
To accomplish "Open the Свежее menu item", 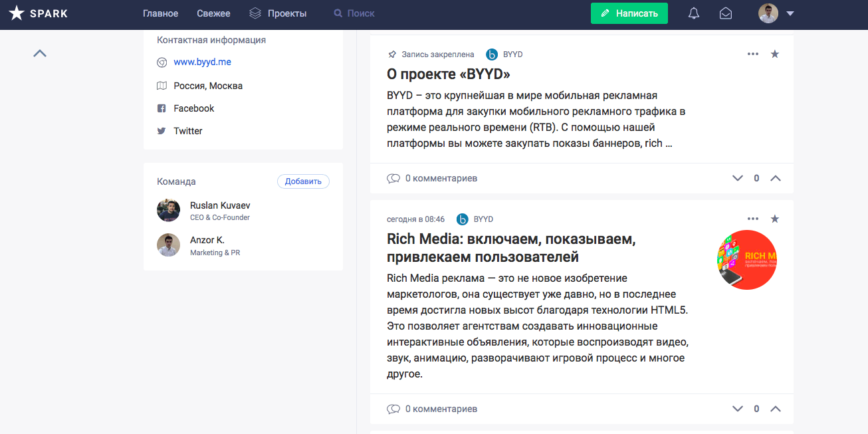I will coord(214,13).
